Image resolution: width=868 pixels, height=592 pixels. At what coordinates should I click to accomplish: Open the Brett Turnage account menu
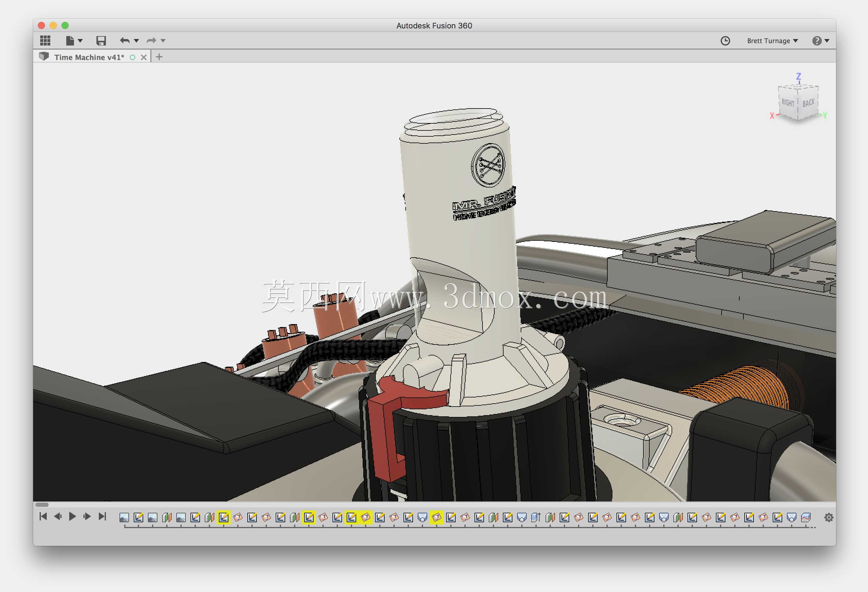click(772, 41)
